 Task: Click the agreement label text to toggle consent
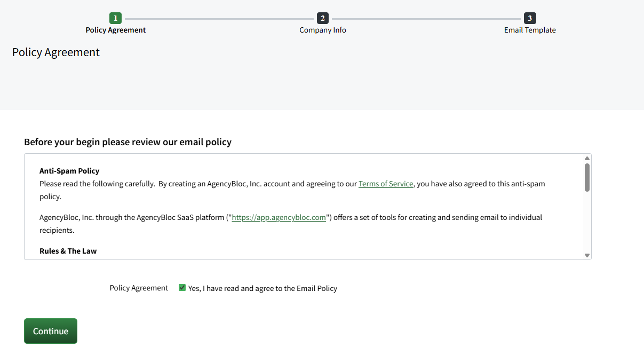pyautogui.click(x=263, y=288)
